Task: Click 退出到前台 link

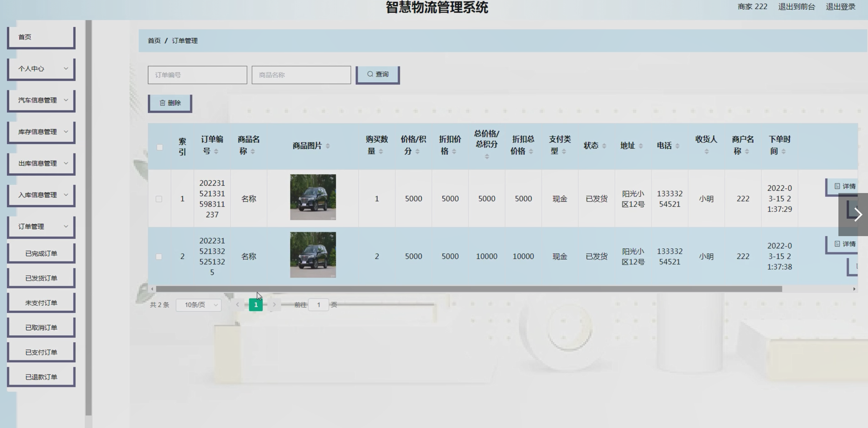Action: (796, 7)
